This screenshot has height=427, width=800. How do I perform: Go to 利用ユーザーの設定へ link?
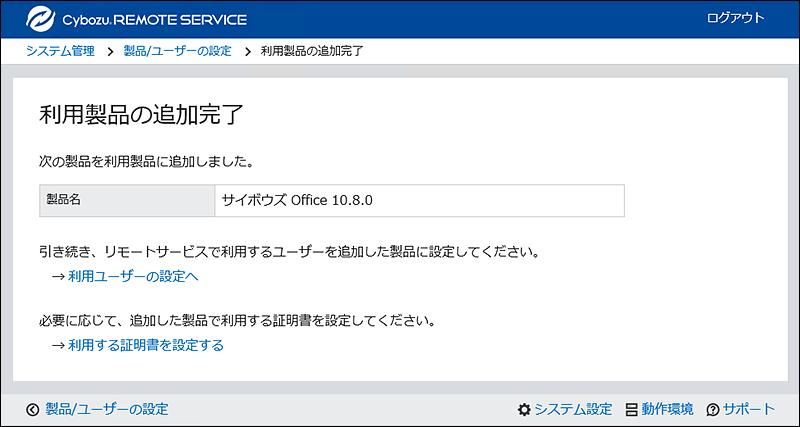133,277
